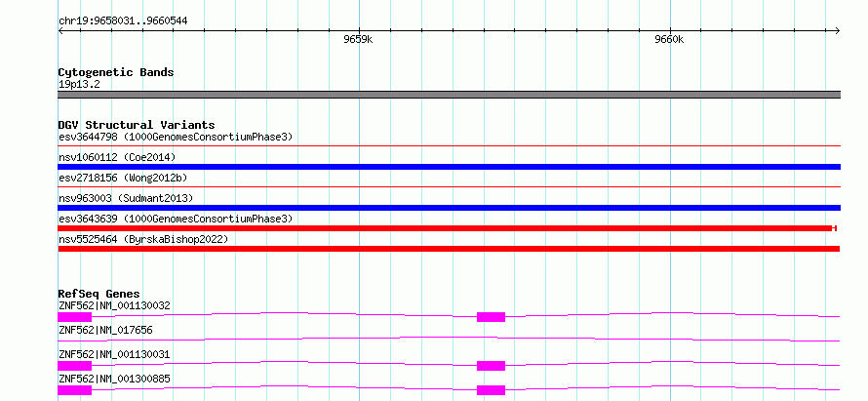The image size is (868, 401).
Task: Click the 19p13.2 band label
Action: (x=79, y=85)
